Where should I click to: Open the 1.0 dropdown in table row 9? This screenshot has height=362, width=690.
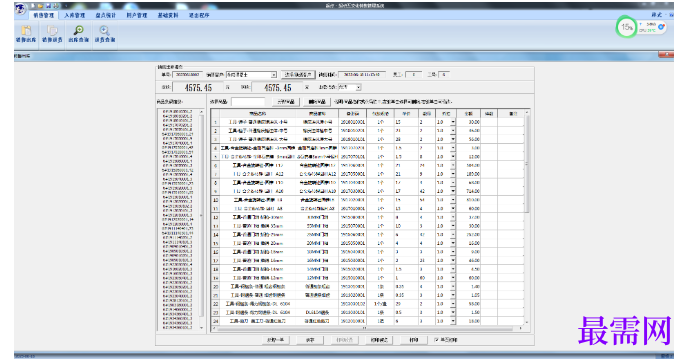click(x=453, y=191)
